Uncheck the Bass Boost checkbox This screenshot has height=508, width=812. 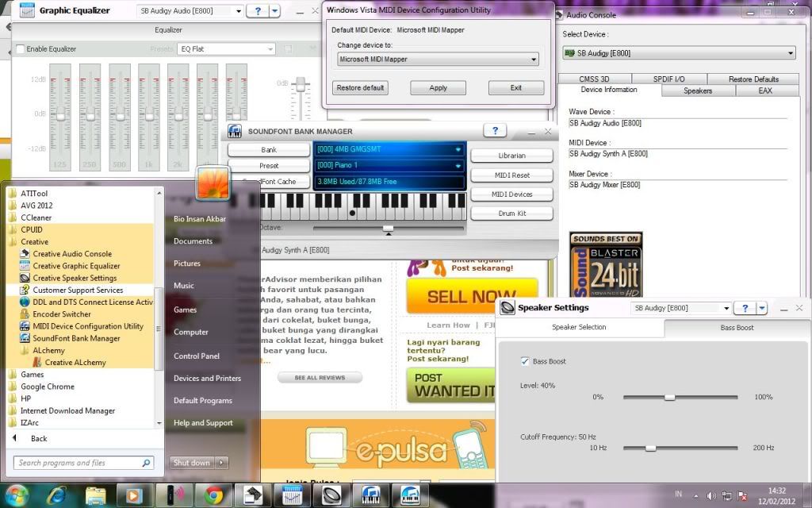[x=525, y=361]
